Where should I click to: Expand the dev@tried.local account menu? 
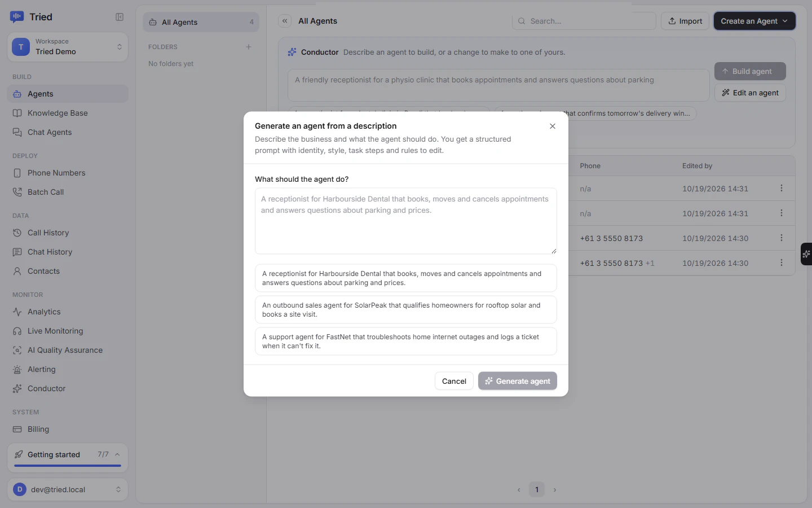point(68,489)
